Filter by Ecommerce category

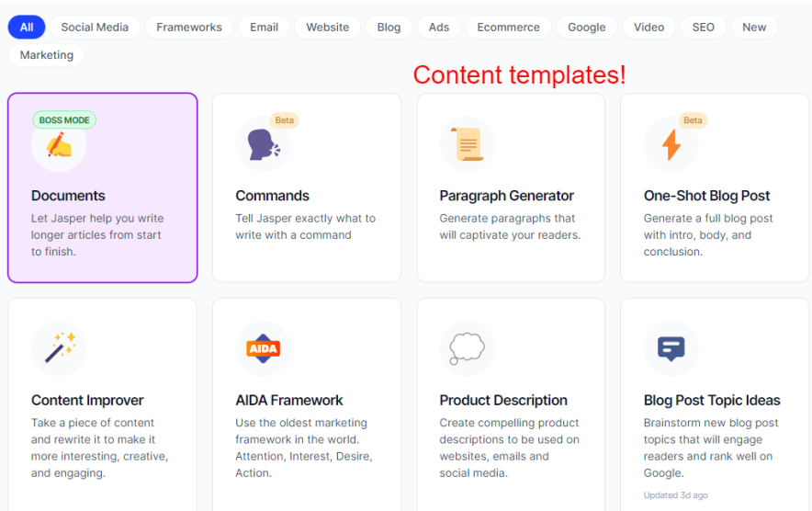[508, 28]
